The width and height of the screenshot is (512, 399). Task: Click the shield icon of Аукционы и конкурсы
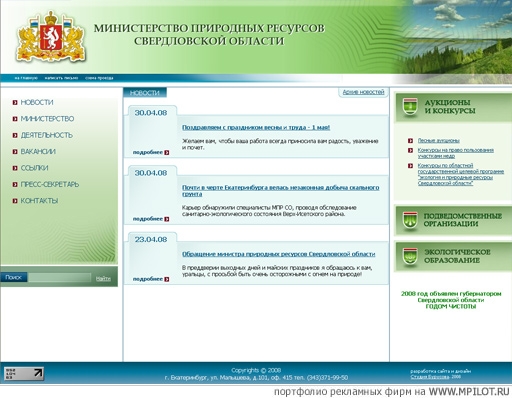coord(410,107)
